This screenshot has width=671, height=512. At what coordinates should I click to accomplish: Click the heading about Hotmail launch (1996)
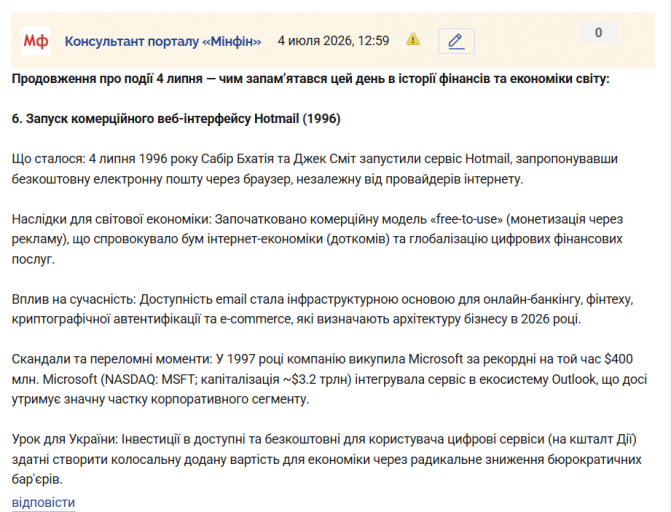176,119
